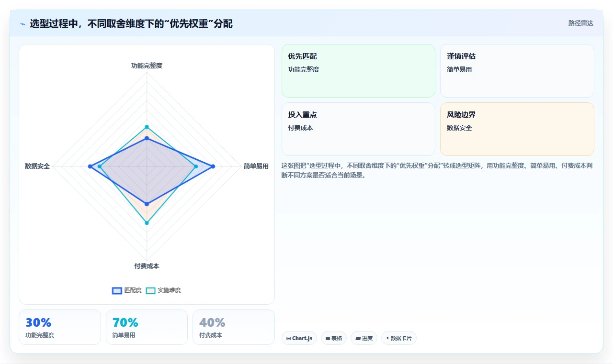Screen dimensions: 613x364
Task: Click the 数据安全 radar axis label
Action: (x=37, y=166)
